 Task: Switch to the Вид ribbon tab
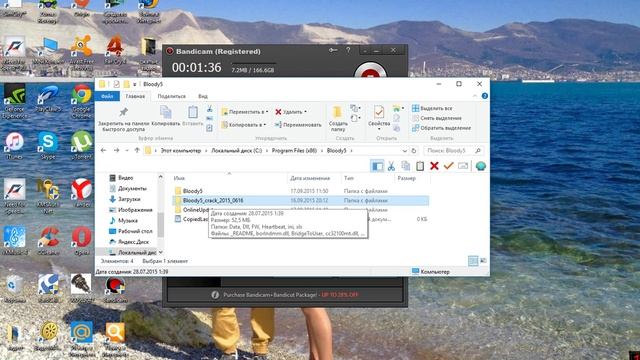point(203,96)
